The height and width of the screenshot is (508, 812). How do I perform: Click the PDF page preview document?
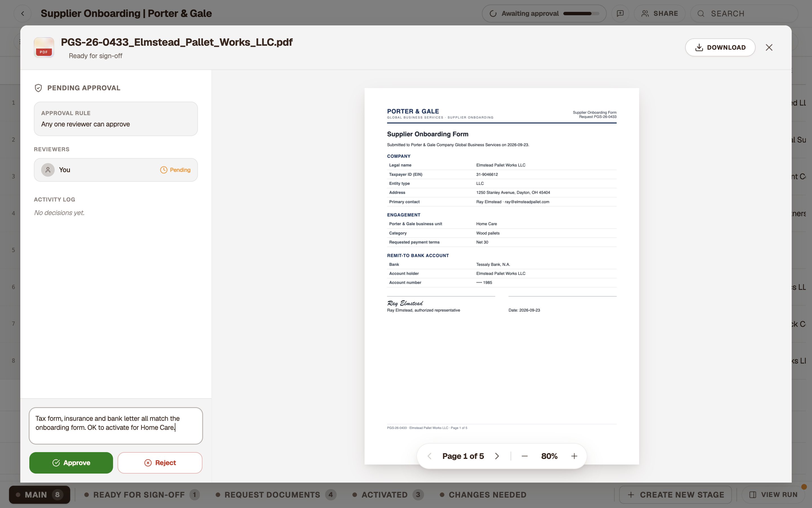tap(502, 276)
